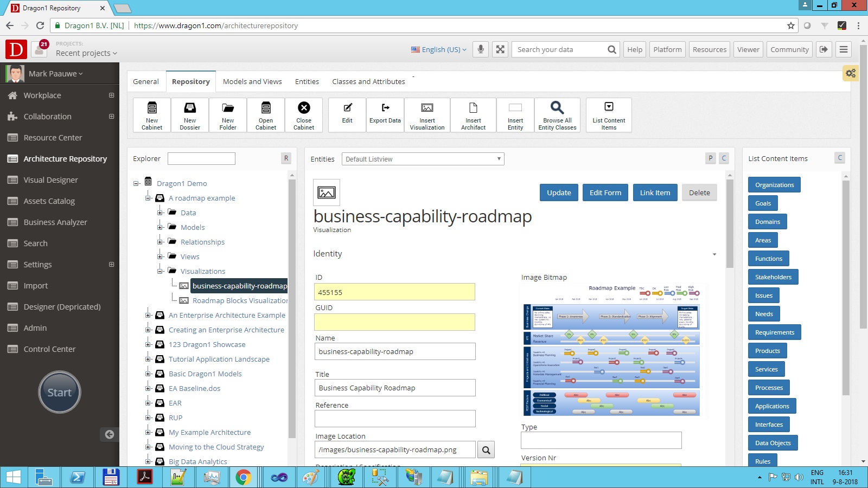Viewport: 868px width, 488px height.
Task: Click the Edit pencil icon
Action: tap(347, 115)
